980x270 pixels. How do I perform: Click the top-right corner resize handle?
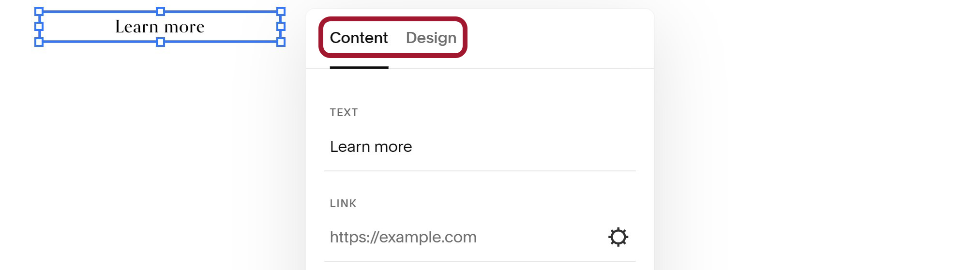[281, 11]
